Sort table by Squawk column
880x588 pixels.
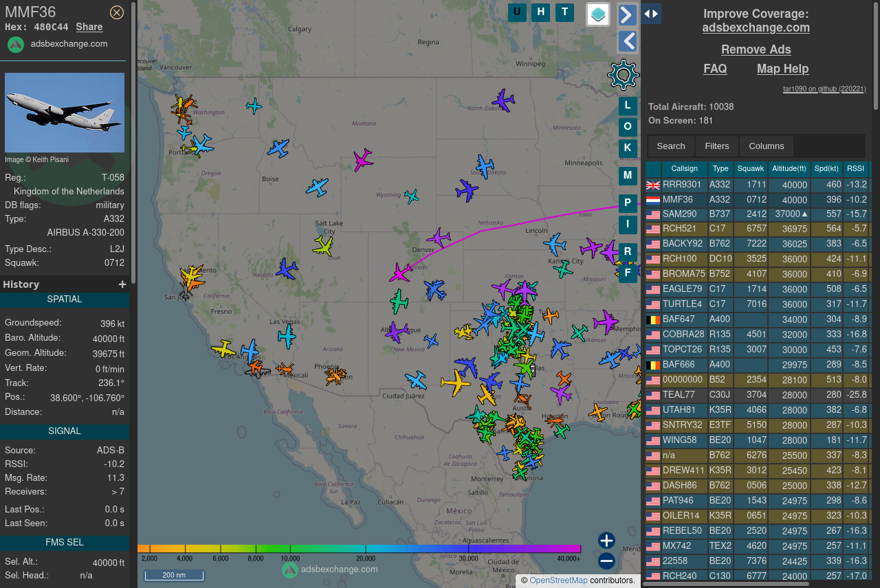(x=751, y=168)
